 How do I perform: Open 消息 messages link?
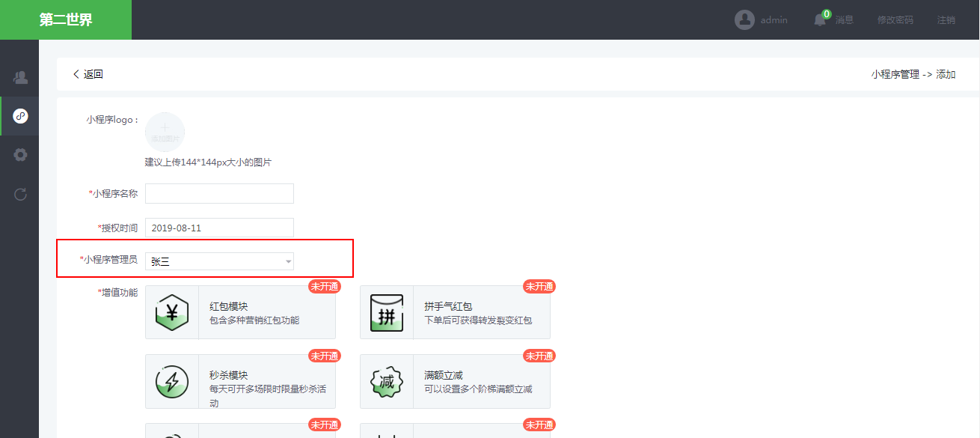coord(845,20)
